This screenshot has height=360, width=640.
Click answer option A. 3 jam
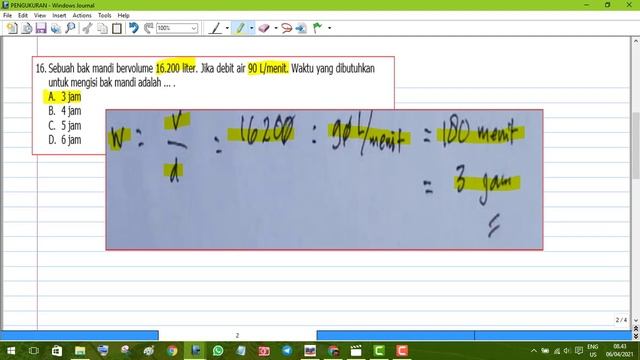pos(64,97)
